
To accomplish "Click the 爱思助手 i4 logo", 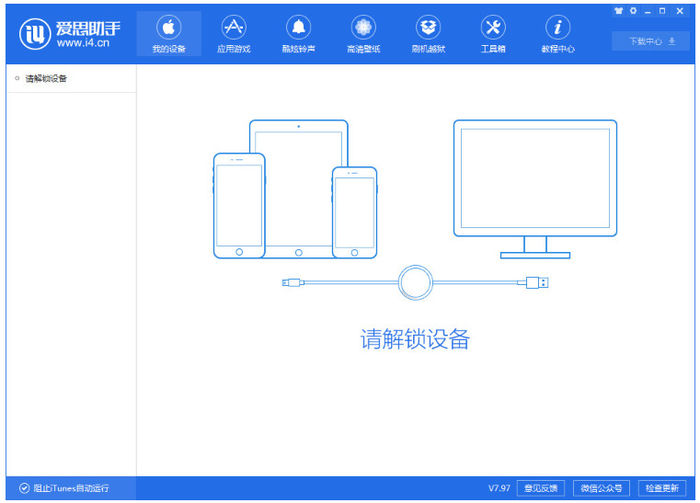I will [34, 34].
